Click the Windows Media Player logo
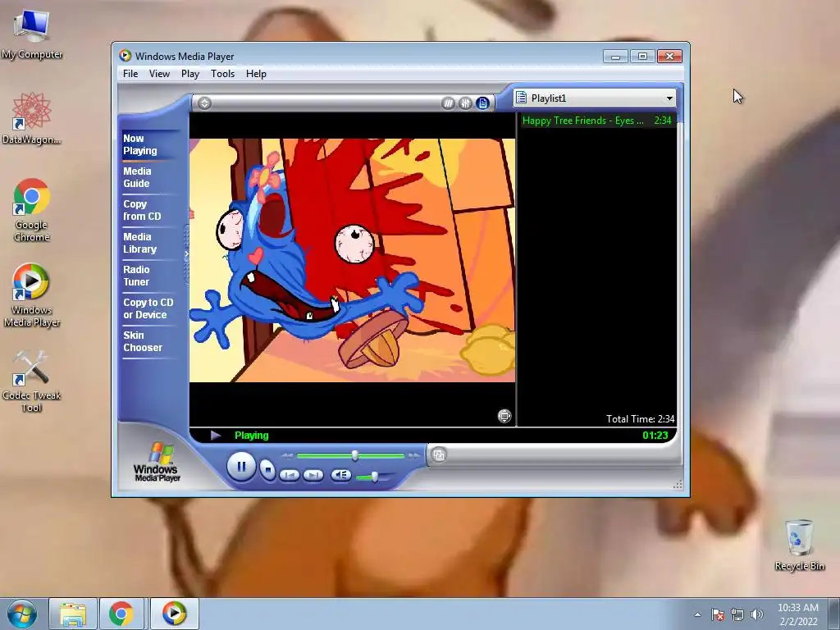The image size is (840, 630). tap(157, 462)
